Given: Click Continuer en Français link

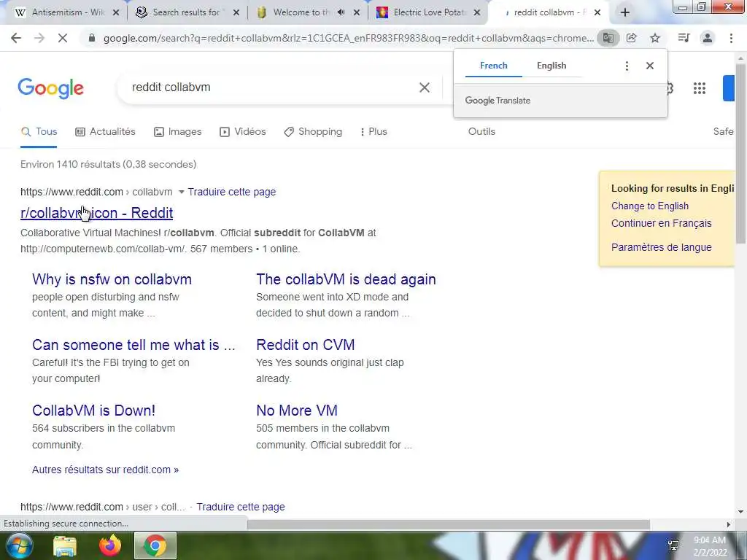Looking at the screenshot, I should [x=661, y=223].
